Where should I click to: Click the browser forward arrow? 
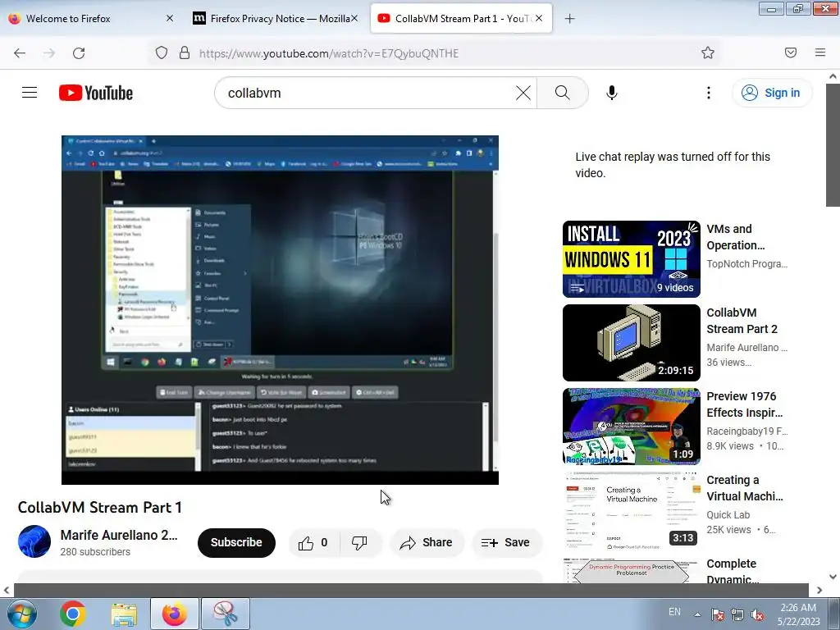pyautogui.click(x=49, y=53)
